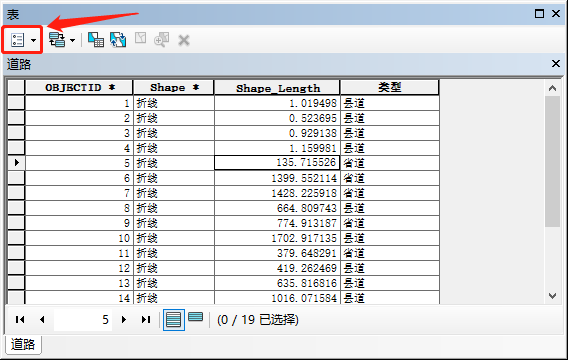Click cell value 664.809743
Viewport: 568px width, 360px height.
pyautogui.click(x=277, y=208)
